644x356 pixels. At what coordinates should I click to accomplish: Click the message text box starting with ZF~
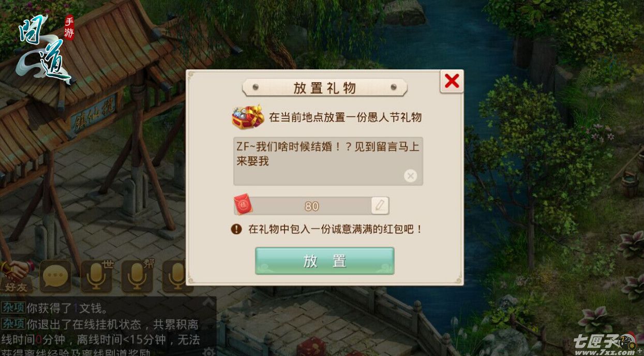pos(328,161)
